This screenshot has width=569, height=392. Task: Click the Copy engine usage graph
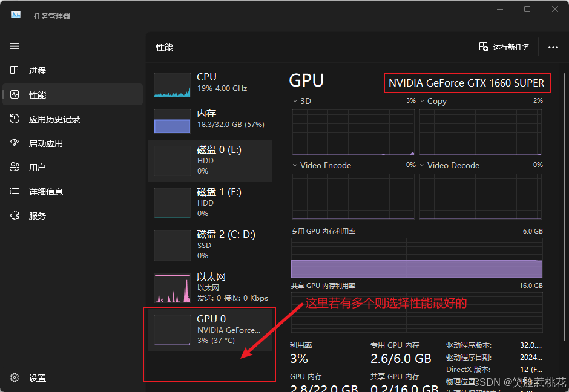[481, 132]
